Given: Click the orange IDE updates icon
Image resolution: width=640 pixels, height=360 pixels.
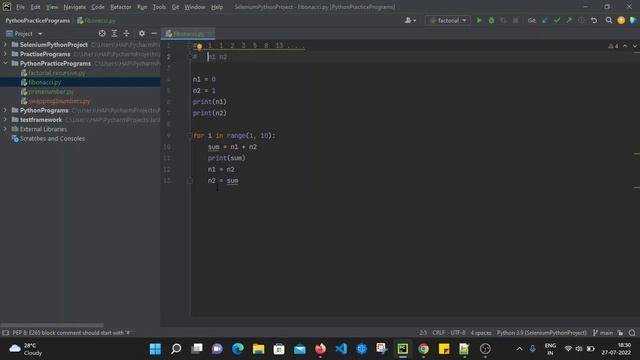Looking at the screenshot, I should [621, 20].
